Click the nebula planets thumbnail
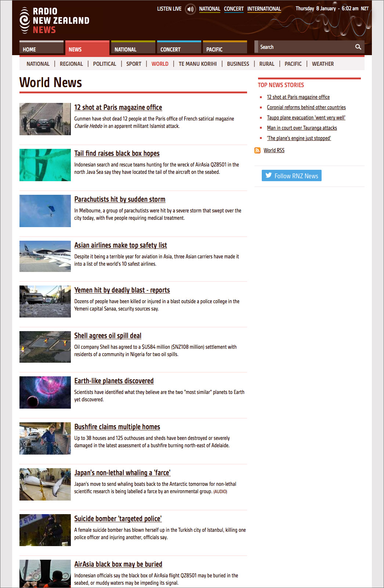 click(45, 392)
